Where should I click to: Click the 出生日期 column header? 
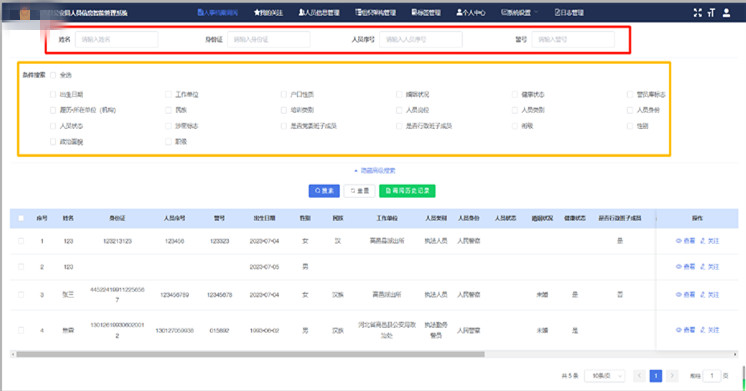[x=265, y=218]
